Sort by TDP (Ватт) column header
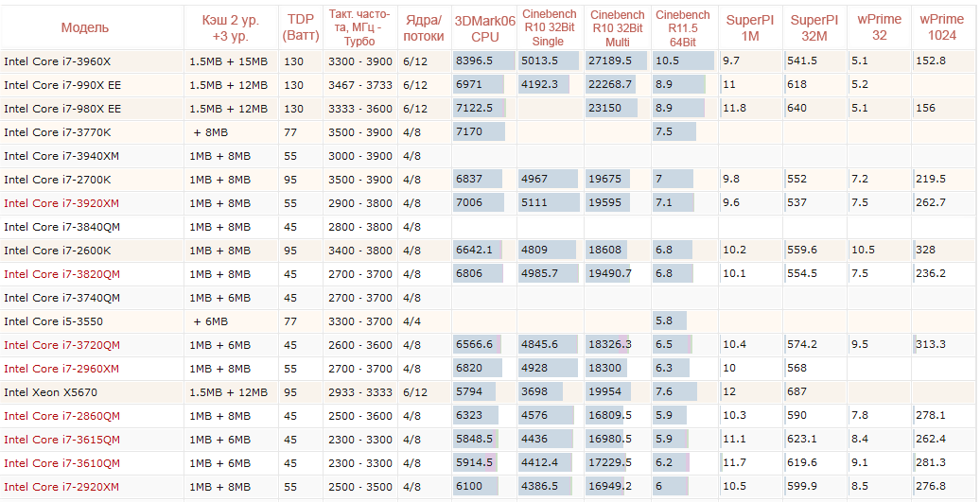This screenshot has height=502, width=980. coord(301,28)
